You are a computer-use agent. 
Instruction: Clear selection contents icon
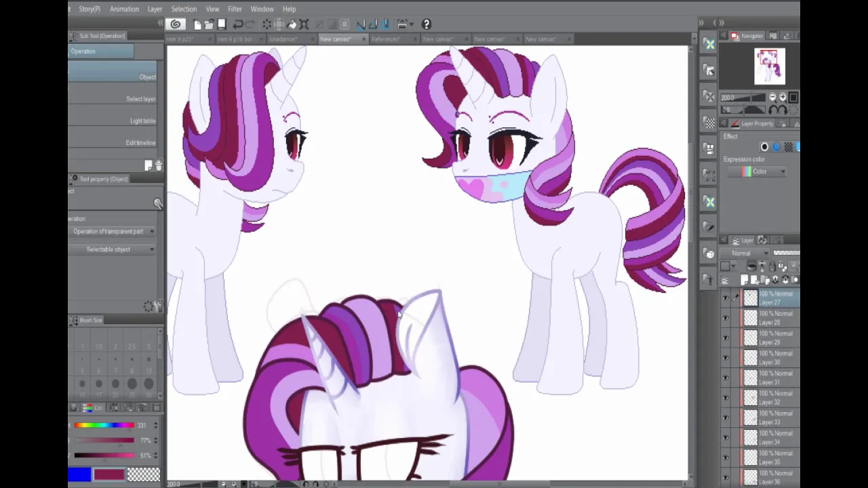click(267, 24)
